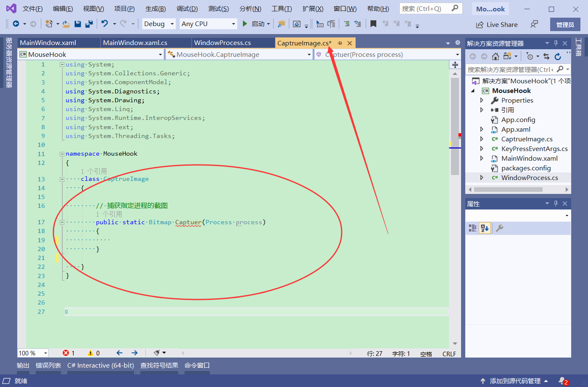Open Live Share from the toolbar

click(x=496, y=24)
